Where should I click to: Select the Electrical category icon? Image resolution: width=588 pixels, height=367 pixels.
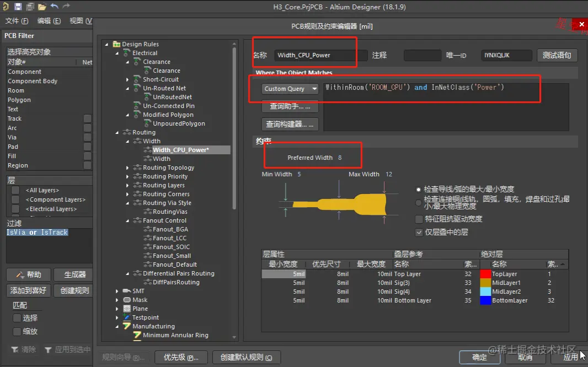pos(127,53)
